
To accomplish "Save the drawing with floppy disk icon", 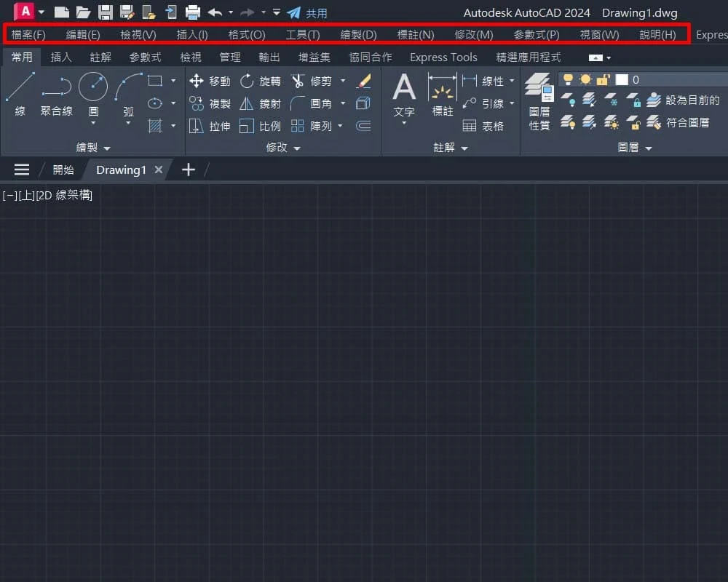I will click(106, 12).
